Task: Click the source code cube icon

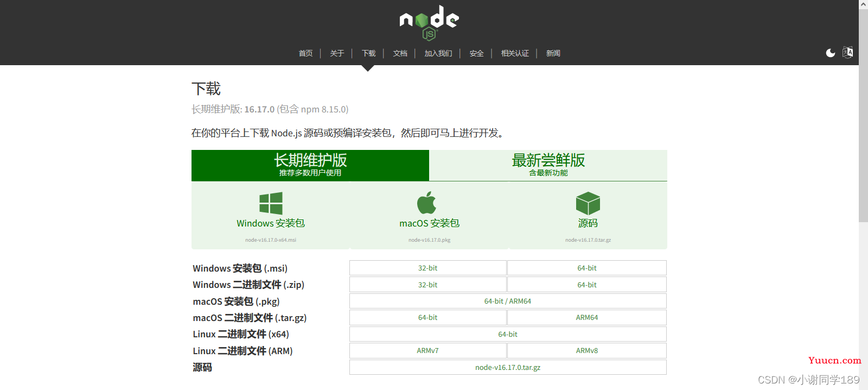Action: [588, 204]
